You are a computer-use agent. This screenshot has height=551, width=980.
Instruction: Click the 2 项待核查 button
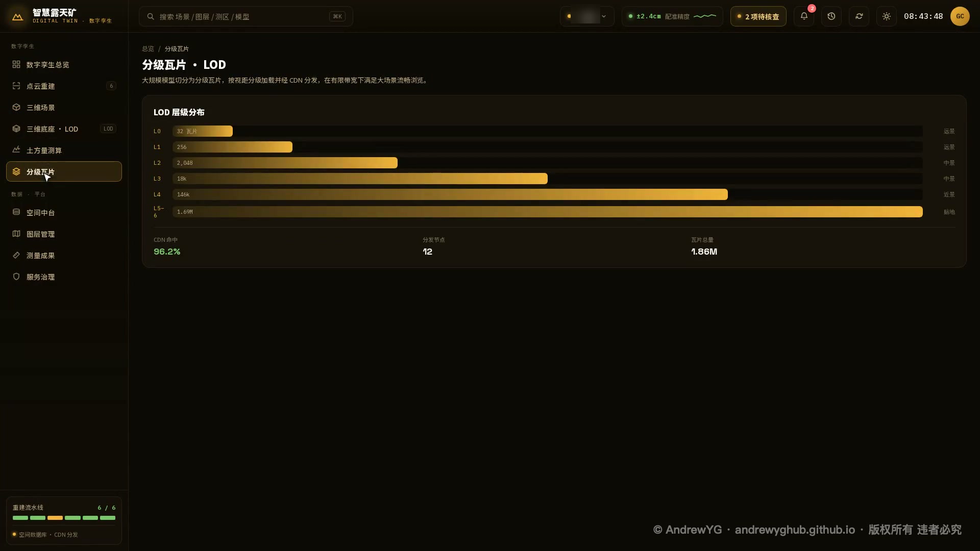pos(758,16)
